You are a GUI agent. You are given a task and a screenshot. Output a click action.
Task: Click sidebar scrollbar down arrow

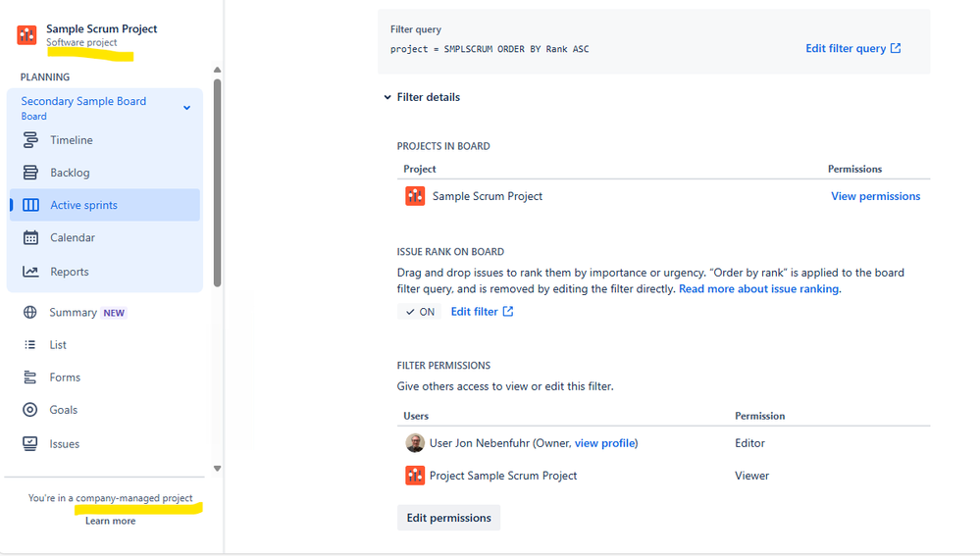(x=217, y=469)
